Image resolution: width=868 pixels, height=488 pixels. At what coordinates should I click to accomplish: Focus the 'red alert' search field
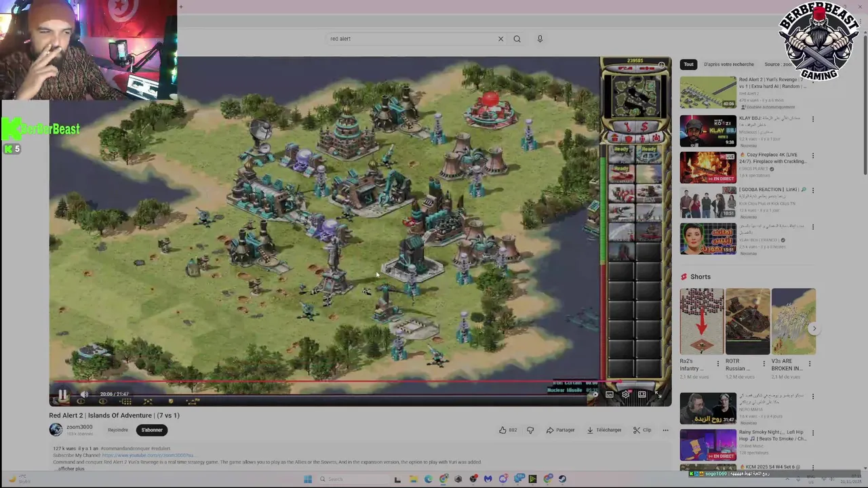tap(411, 39)
